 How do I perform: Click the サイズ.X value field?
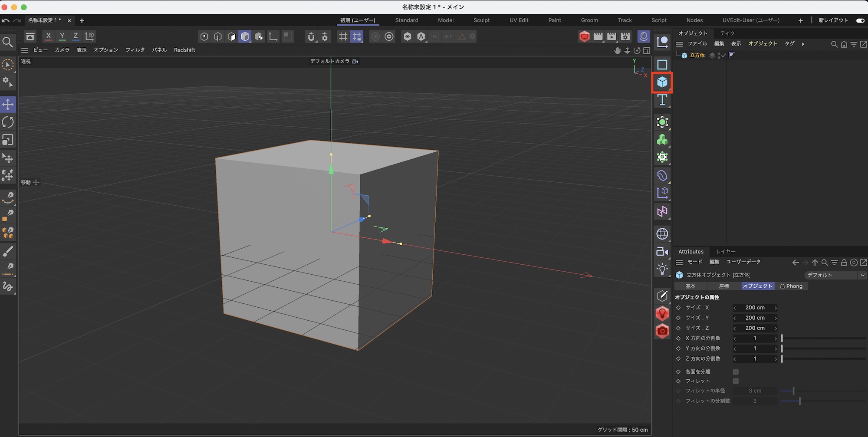point(755,308)
